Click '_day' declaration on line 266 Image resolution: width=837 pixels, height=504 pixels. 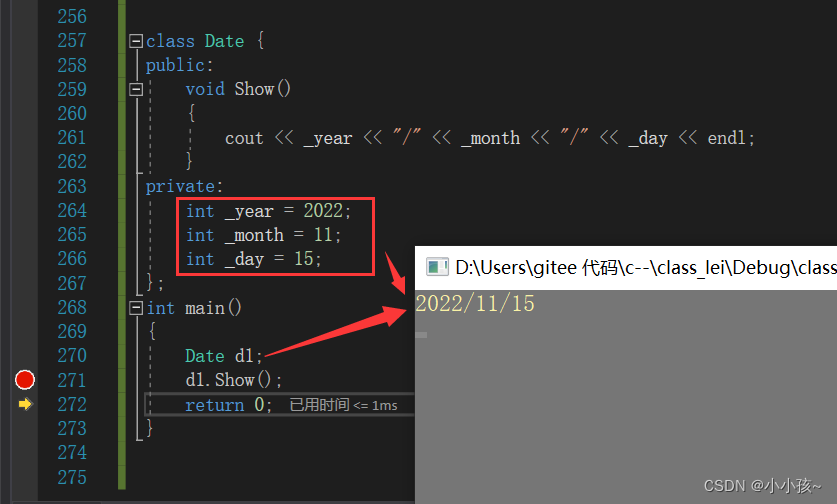(244, 259)
